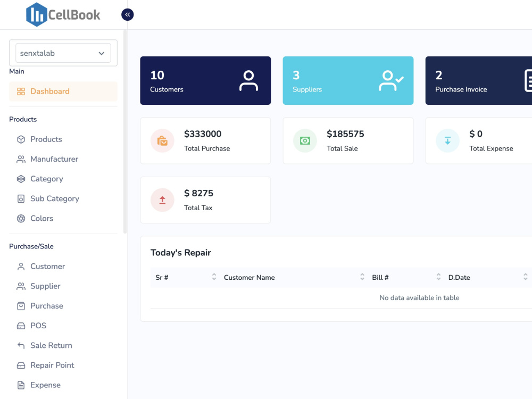Click the Purchase bag icon in sidebar
Viewport: 532px width, 399px height.
point(21,306)
